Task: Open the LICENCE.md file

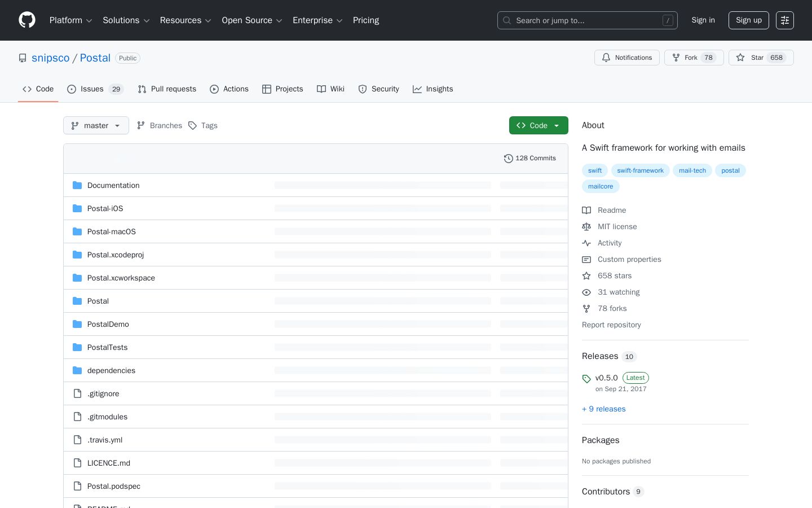Action: point(109,463)
